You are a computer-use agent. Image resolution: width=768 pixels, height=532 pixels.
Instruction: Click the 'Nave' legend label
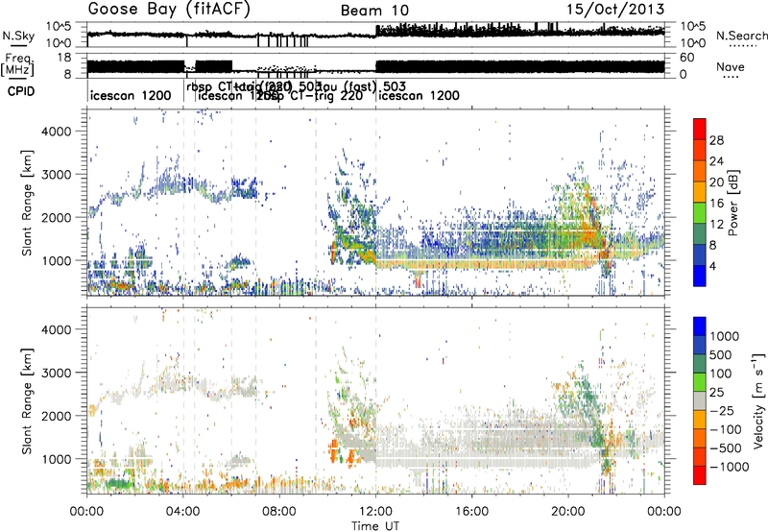pyautogui.click(x=731, y=67)
